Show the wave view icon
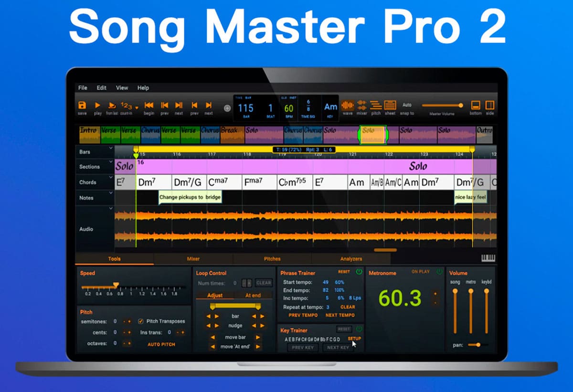 coord(348,105)
